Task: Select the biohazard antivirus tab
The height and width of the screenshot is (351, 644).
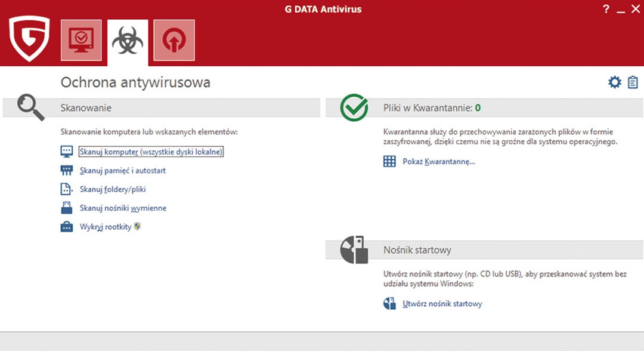Action: tap(127, 40)
